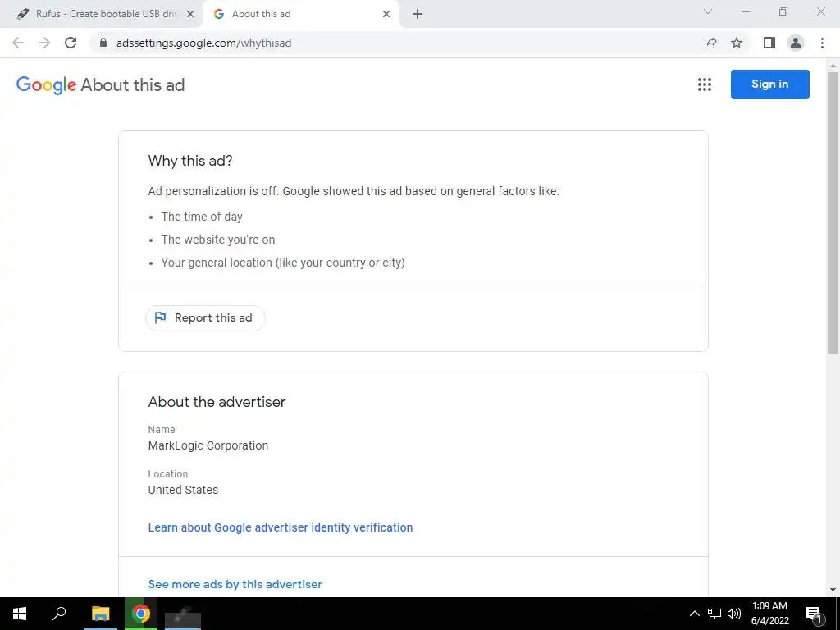Click the Google logo
The height and width of the screenshot is (630, 840).
pos(46,84)
